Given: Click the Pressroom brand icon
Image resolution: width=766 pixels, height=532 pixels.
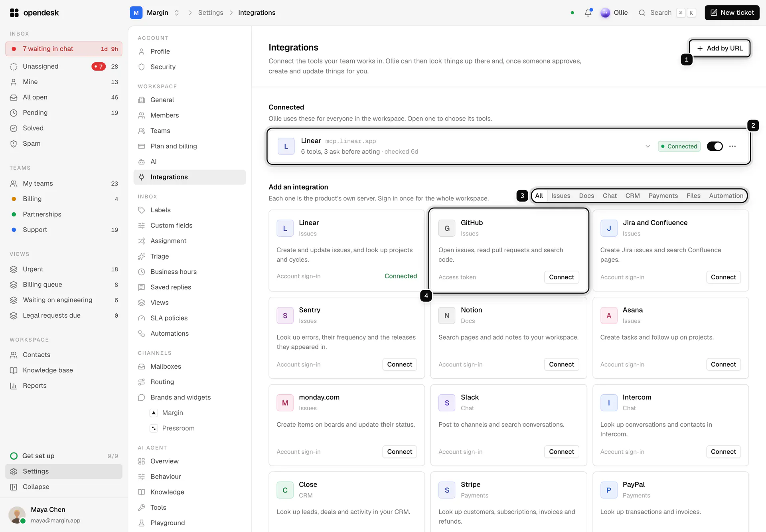Looking at the screenshot, I should (x=154, y=428).
